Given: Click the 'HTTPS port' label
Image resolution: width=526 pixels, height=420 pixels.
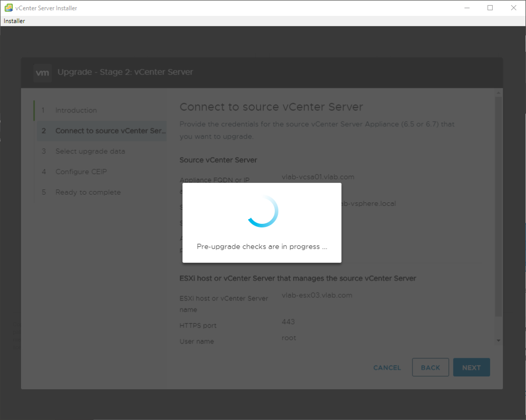Looking at the screenshot, I should pyautogui.click(x=198, y=326).
